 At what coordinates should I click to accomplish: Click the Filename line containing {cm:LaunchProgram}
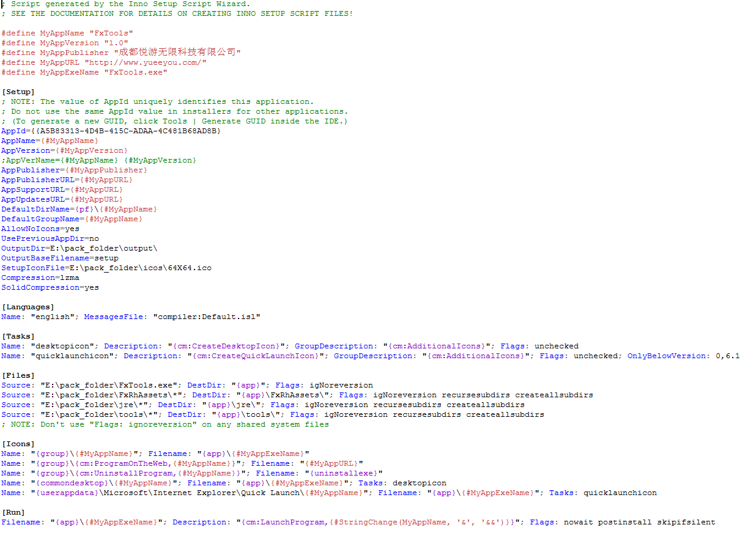pos(358,522)
